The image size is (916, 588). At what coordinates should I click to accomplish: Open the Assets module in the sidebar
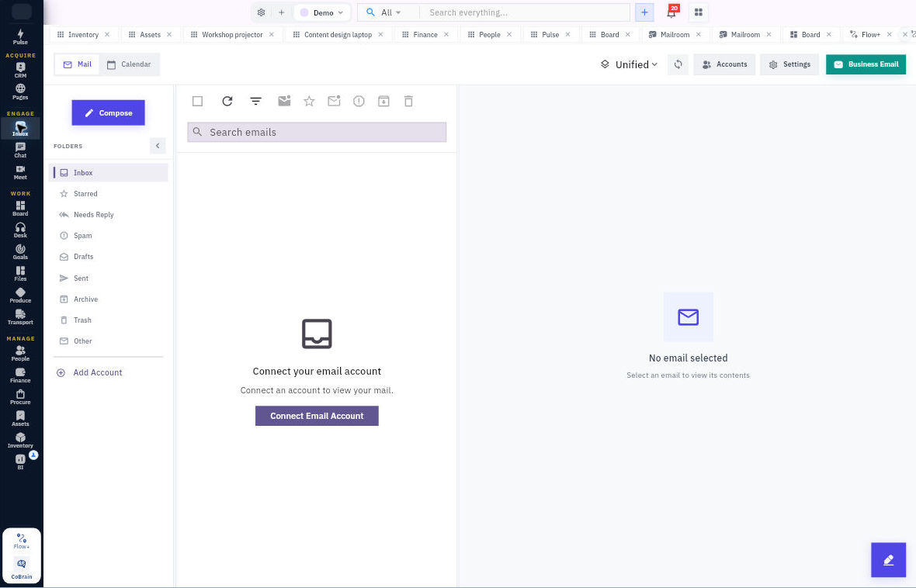[20, 419]
